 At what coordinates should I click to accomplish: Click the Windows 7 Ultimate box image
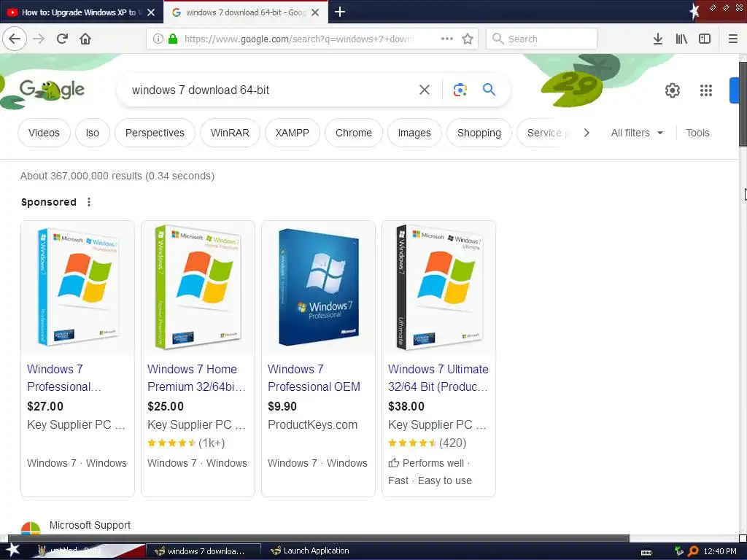(x=438, y=287)
